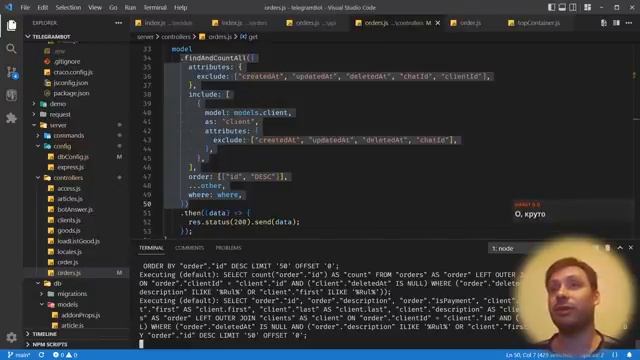Open the Terminal menu
This screenshot has width=640, height=360.
[x=155, y=7]
